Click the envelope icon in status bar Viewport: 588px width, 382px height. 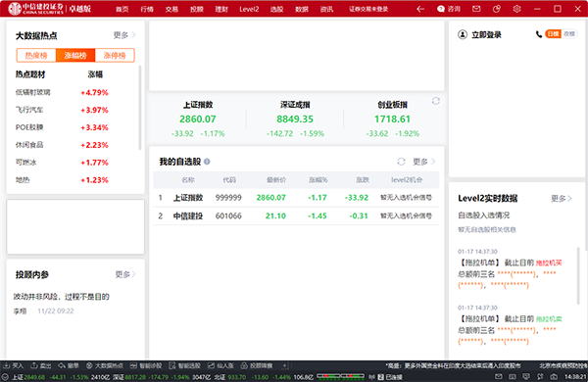coord(499,376)
